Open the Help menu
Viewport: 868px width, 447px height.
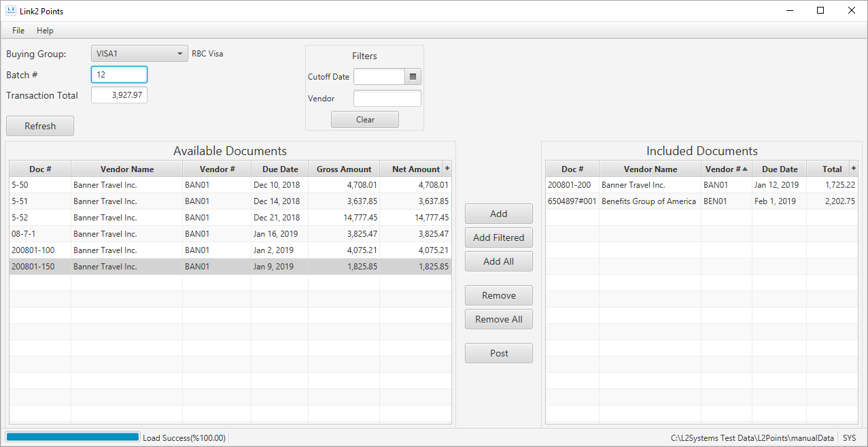click(x=45, y=31)
